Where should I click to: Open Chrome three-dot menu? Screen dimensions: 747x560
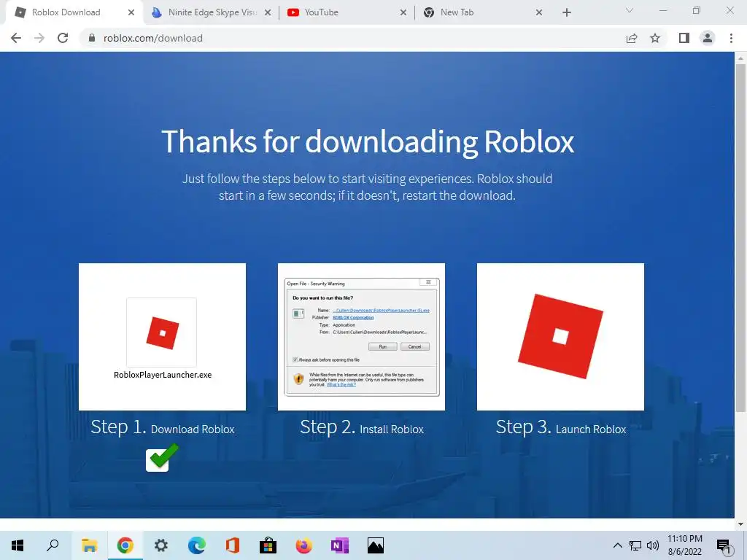[731, 38]
